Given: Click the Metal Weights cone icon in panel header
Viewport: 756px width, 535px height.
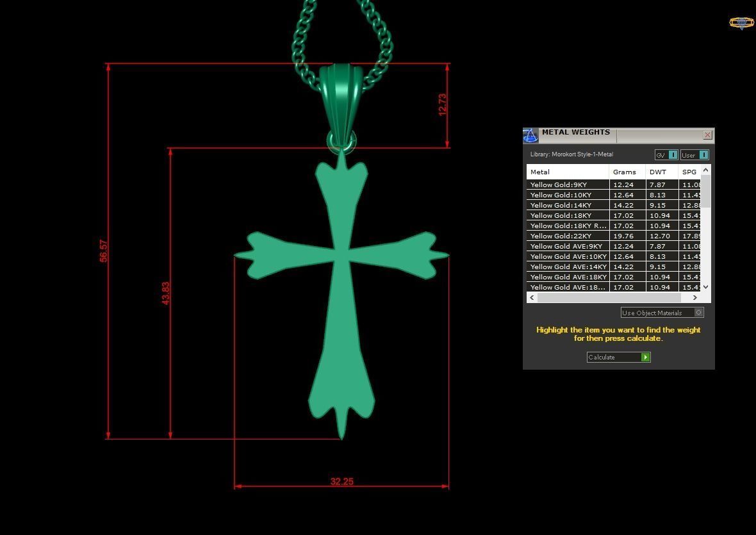Looking at the screenshot, I should [x=530, y=135].
